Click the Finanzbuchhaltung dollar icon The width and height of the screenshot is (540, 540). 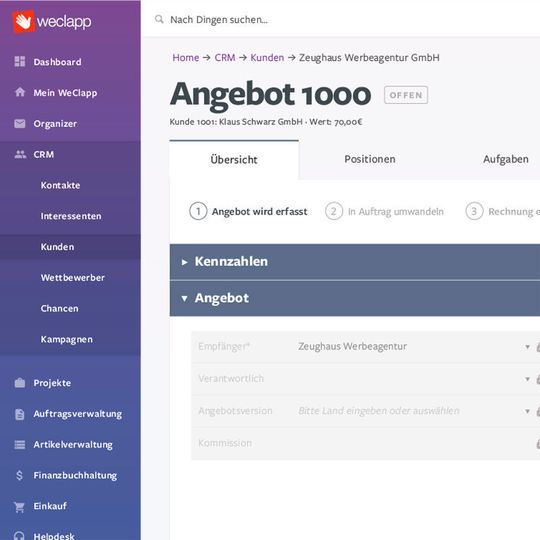(19, 475)
